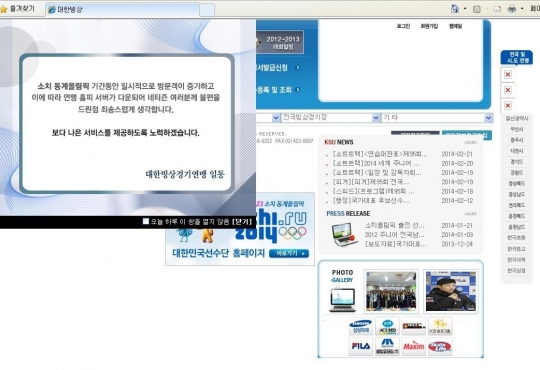540x370 pixels.
Task: Click the sponsor logo between ACE BED and KB
Action: (x=414, y=326)
